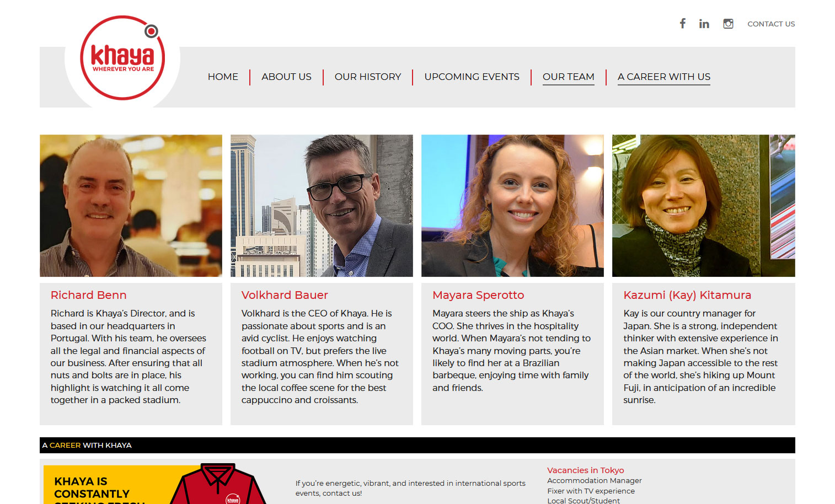
Task: Select the Mayara Sperotto name heading
Action: click(478, 295)
